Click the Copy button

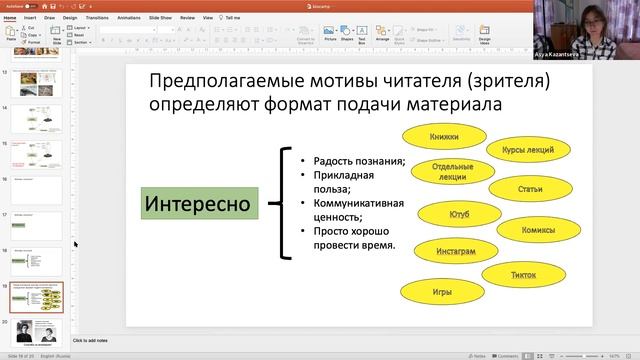click(x=28, y=35)
